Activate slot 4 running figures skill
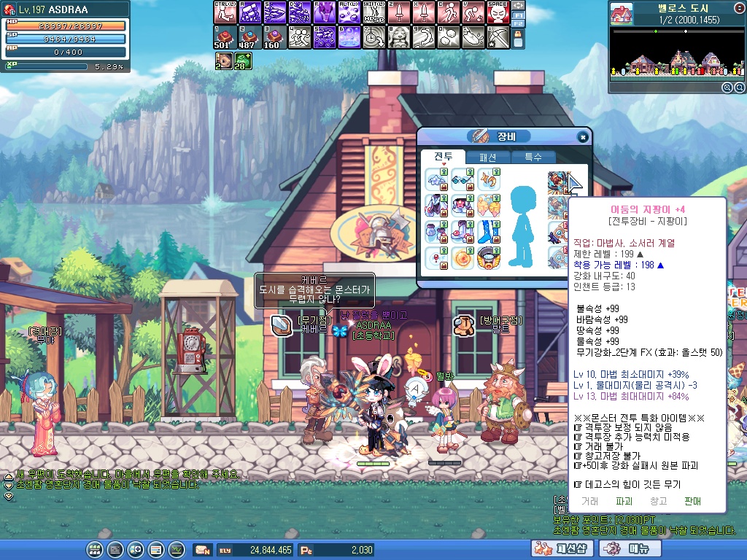Image resolution: width=747 pixels, height=560 pixels. tap(299, 37)
